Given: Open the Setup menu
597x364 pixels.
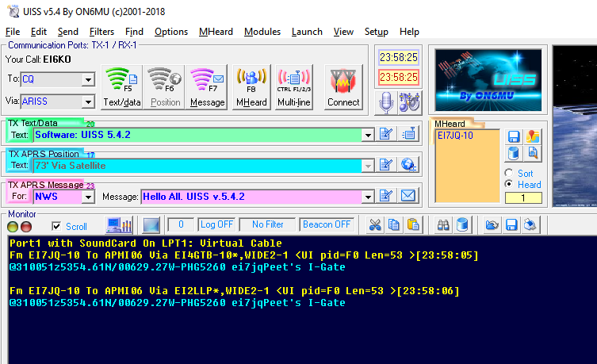Looking at the screenshot, I should coord(376,32).
